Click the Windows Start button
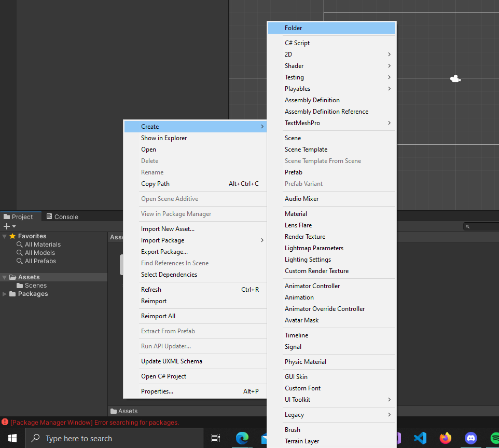 coord(12,438)
